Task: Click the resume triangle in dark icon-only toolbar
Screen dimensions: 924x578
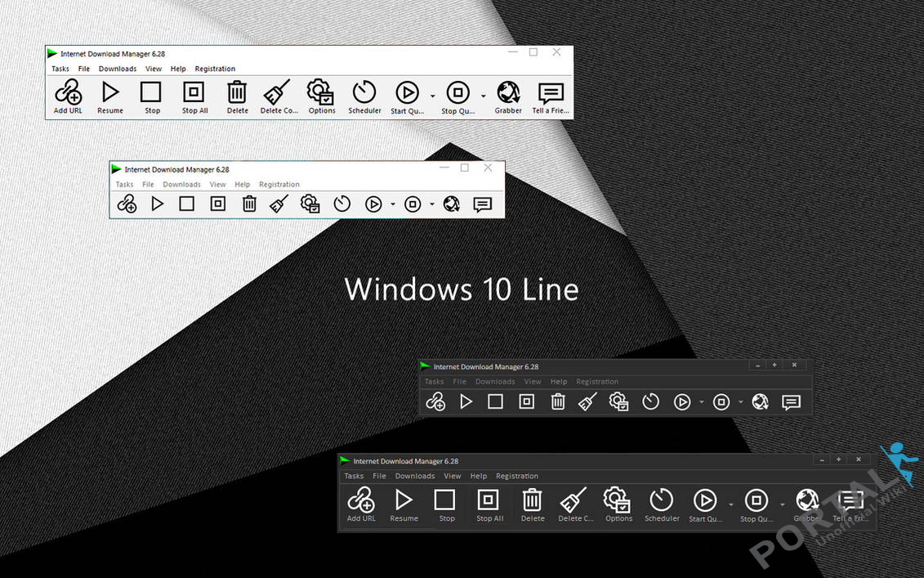Action: [x=466, y=401]
